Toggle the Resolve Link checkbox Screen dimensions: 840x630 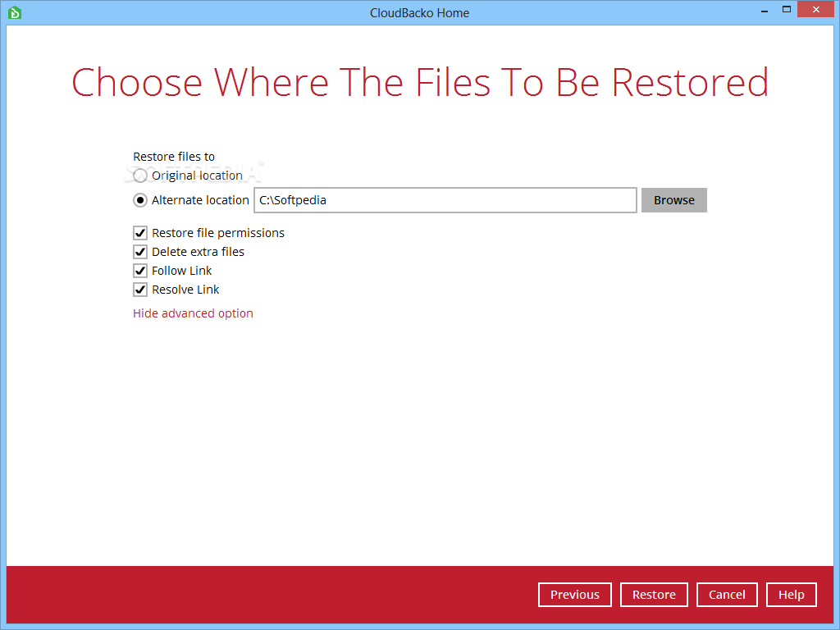pos(139,290)
